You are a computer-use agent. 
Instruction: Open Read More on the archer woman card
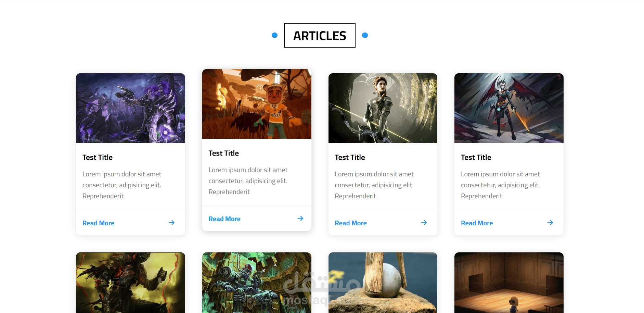[351, 223]
